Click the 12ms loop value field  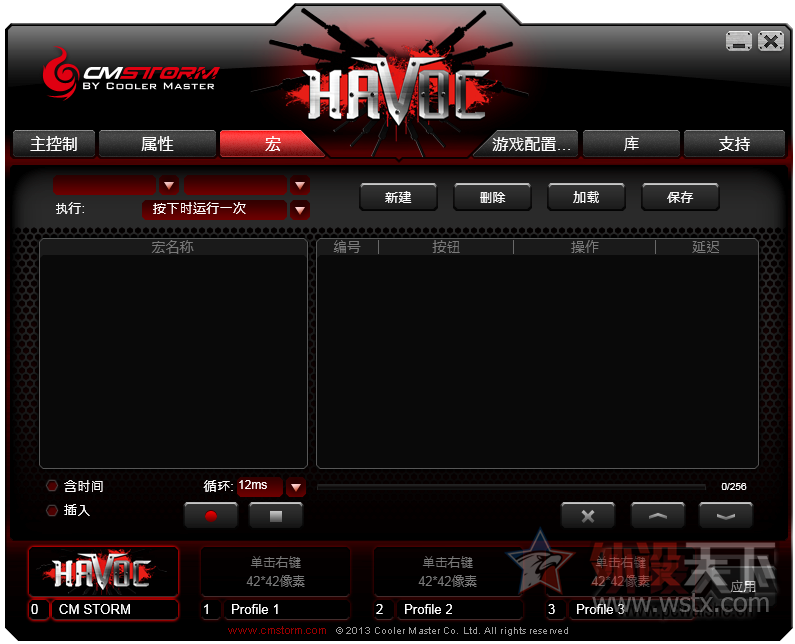point(260,486)
